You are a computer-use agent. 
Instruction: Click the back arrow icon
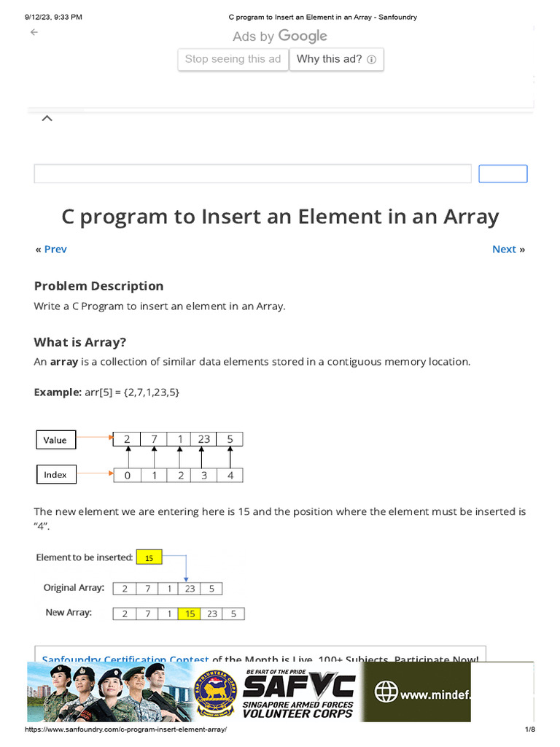click(34, 33)
